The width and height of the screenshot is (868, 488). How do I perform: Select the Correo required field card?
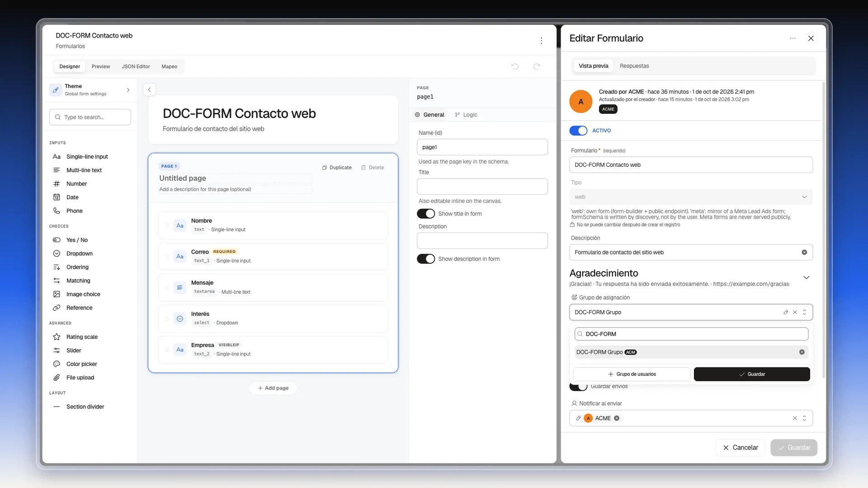click(273, 257)
